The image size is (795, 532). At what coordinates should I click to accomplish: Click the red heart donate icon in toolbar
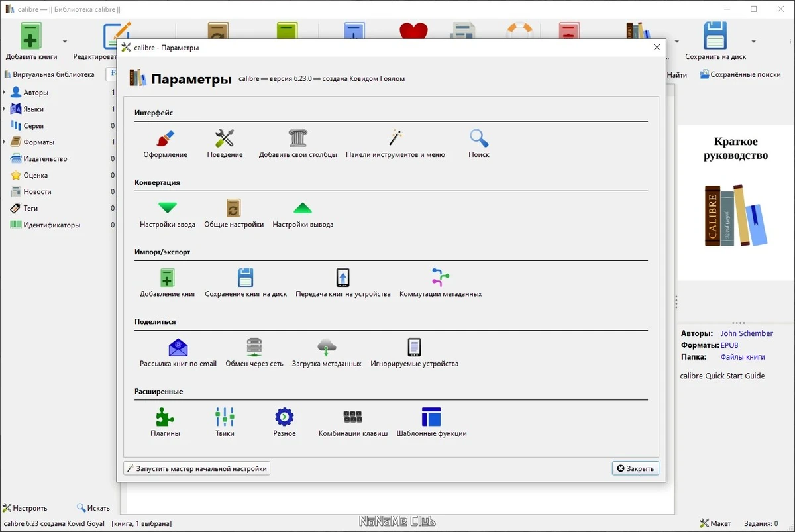pos(413,31)
